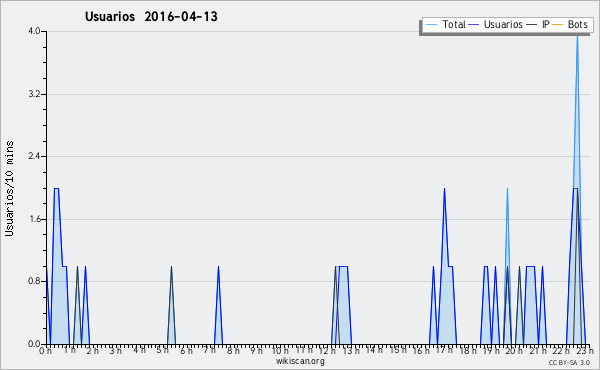Click the y-axis value 0.8
This screenshot has width=600, height=370.
click(34, 281)
